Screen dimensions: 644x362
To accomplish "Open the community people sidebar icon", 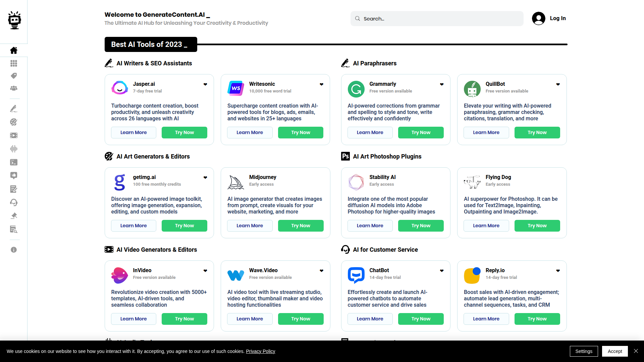I will 14,88.
